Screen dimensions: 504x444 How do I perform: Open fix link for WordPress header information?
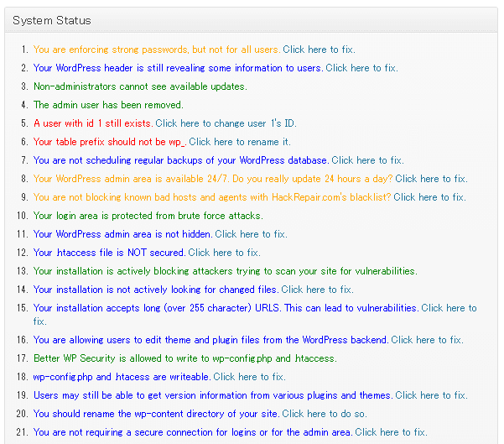click(361, 68)
